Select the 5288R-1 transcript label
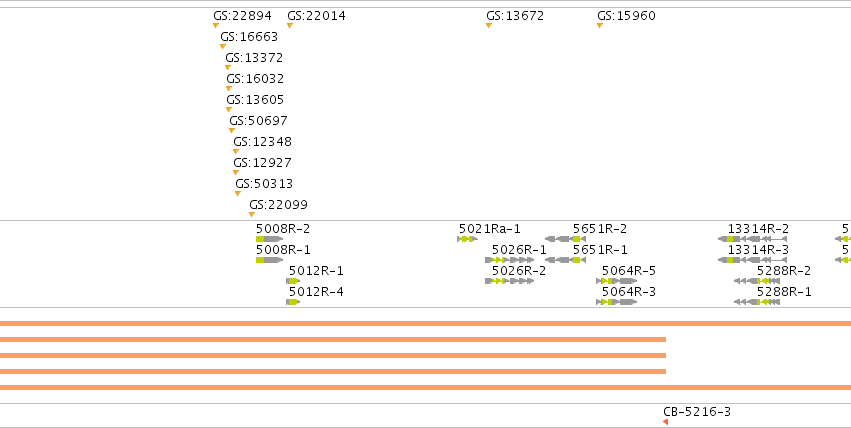Viewport: 851px width, 428px height. tap(784, 292)
